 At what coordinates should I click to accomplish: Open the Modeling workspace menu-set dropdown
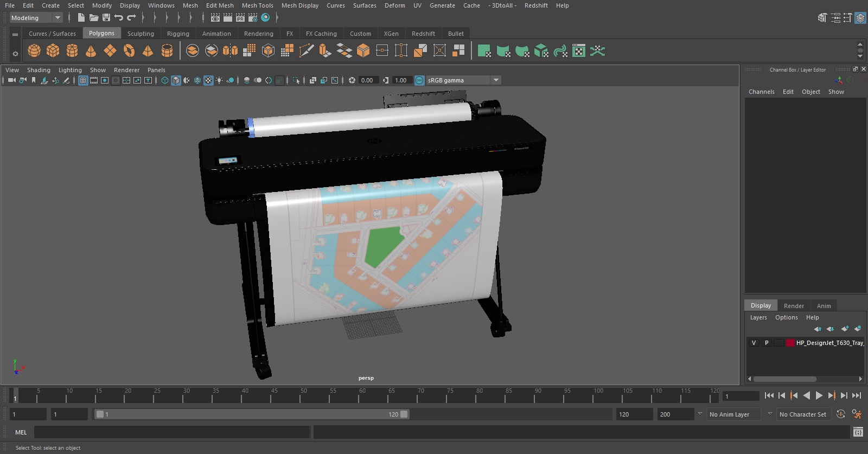pyautogui.click(x=36, y=18)
